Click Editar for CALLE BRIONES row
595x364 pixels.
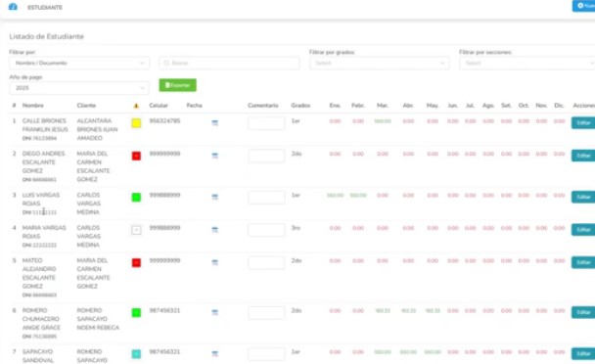(583, 123)
